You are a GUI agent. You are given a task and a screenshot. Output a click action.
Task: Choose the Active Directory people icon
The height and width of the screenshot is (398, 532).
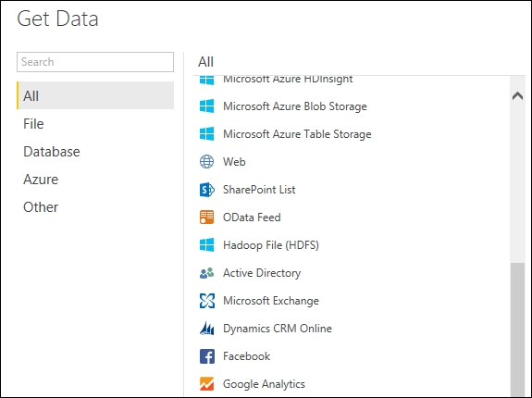point(206,273)
